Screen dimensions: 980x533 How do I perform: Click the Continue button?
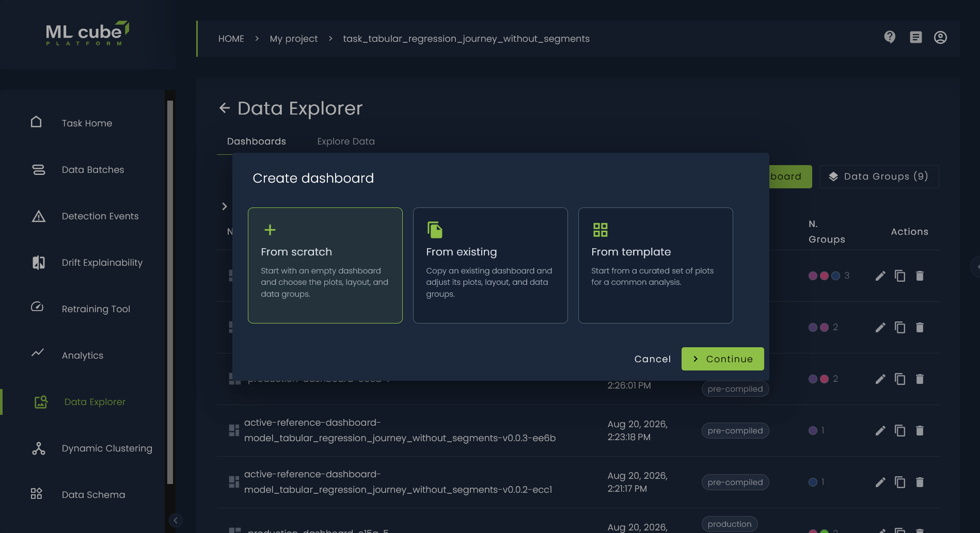coord(723,359)
